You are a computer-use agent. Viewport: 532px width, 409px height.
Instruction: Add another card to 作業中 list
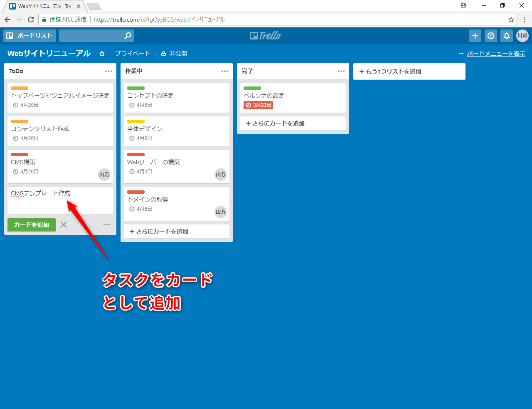(177, 232)
